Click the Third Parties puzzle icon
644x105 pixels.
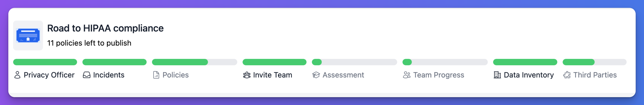(x=567, y=75)
